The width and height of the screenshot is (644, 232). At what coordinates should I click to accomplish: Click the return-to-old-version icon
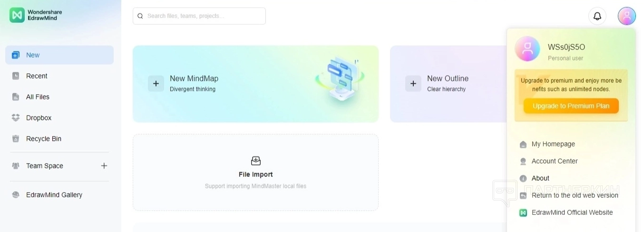523,196
